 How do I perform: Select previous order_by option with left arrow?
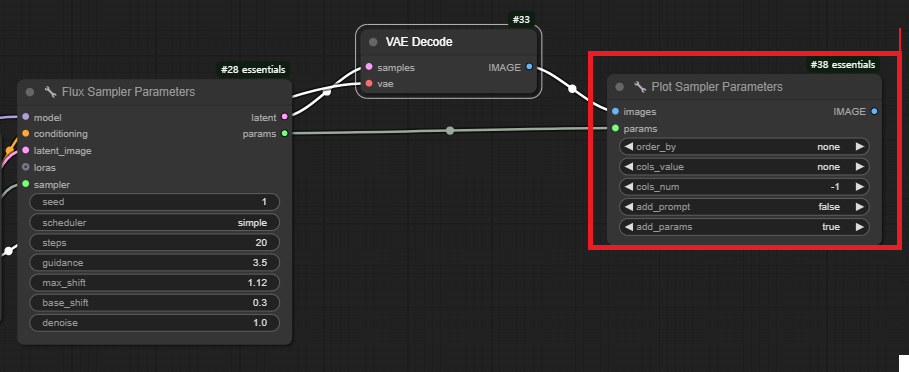[x=628, y=147]
